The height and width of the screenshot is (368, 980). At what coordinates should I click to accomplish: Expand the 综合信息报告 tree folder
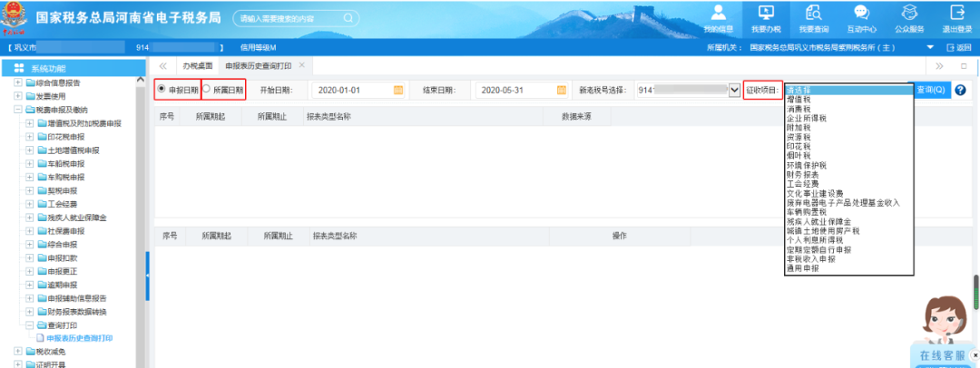18,82
